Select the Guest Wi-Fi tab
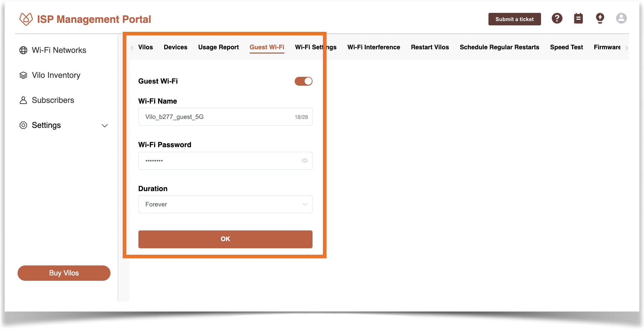The height and width of the screenshot is (329, 644). pyautogui.click(x=267, y=47)
